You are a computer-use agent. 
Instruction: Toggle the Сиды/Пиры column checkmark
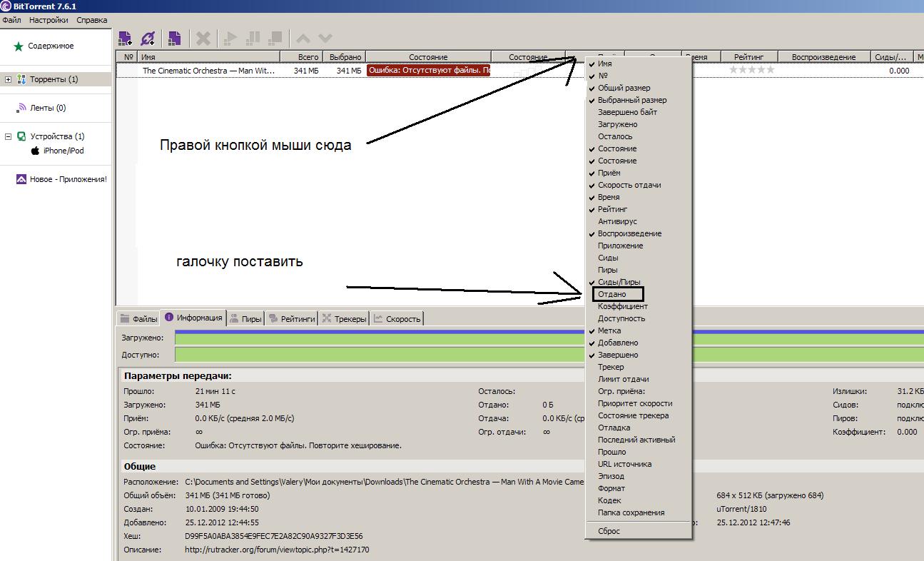(619, 282)
